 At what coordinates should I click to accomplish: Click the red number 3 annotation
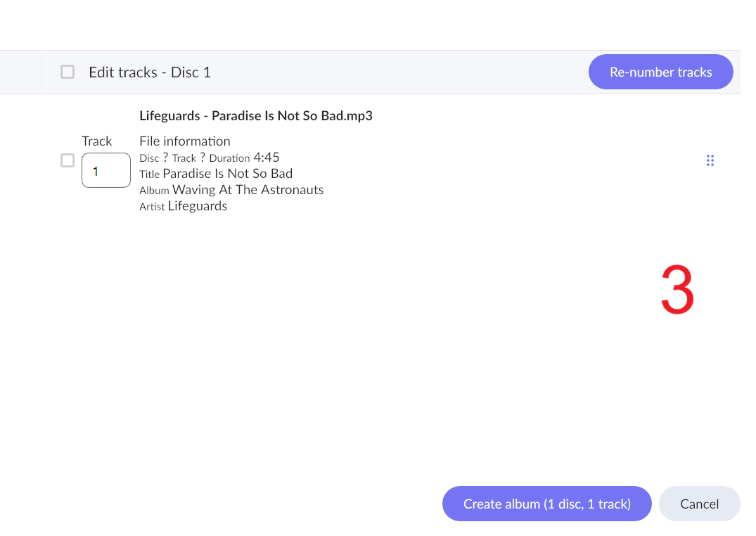tap(677, 290)
